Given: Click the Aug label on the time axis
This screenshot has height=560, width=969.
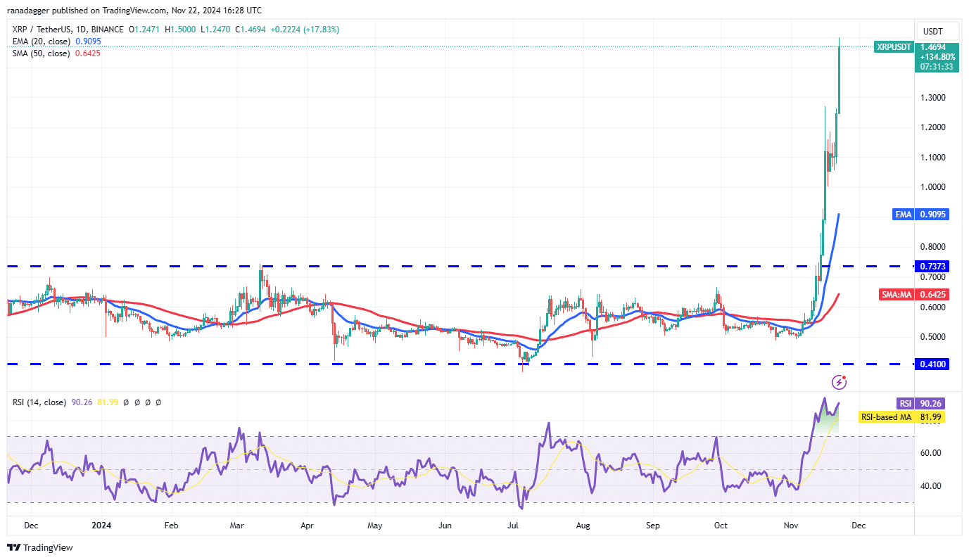Looking at the screenshot, I should pyautogui.click(x=583, y=526).
